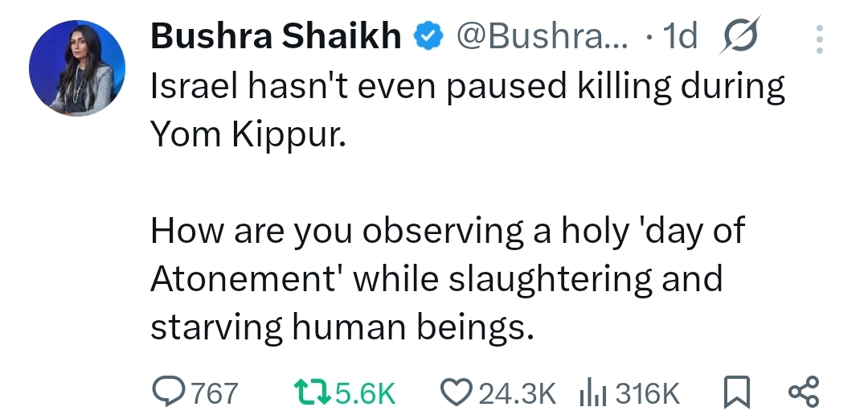Bookmark this post
The image size is (868, 411).
click(x=735, y=393)
